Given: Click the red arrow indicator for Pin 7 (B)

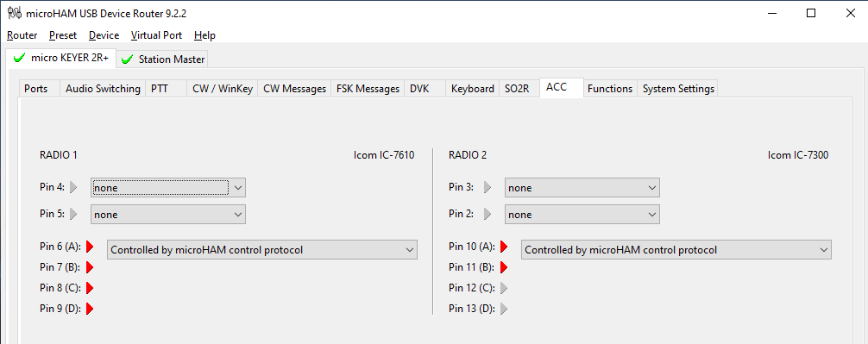Looking at the screenshot, I should click(x=90, y=267).
